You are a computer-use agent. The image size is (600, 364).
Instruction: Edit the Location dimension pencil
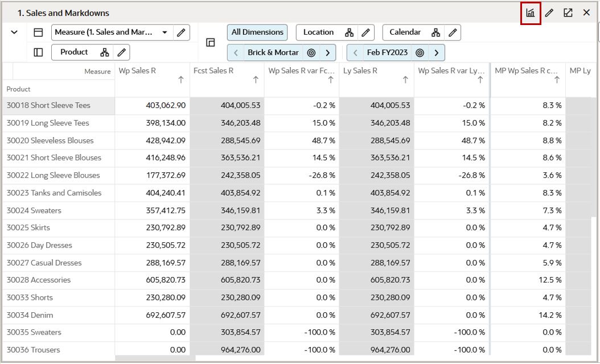(x=366, y=32)
